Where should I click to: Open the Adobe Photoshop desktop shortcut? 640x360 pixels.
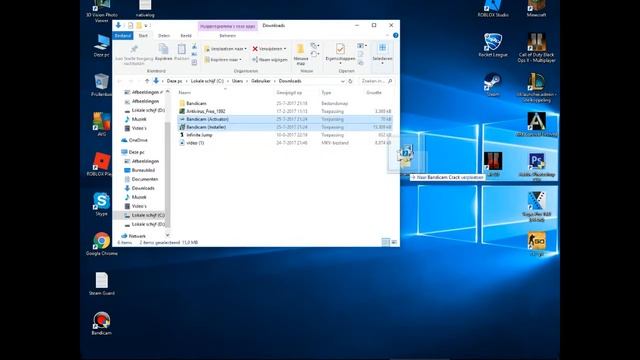[536, 167]
